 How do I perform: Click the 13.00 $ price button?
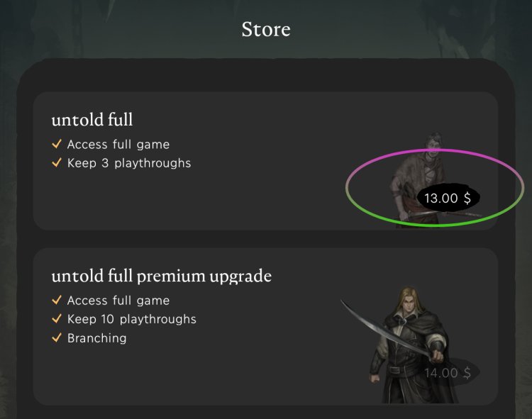[448, 198]
